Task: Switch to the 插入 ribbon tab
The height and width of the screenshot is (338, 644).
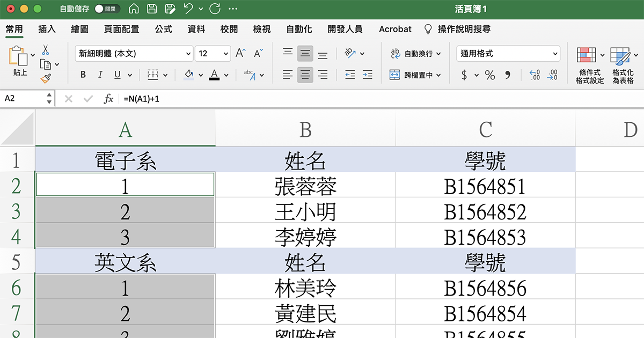Action: (x=46, y=29)
